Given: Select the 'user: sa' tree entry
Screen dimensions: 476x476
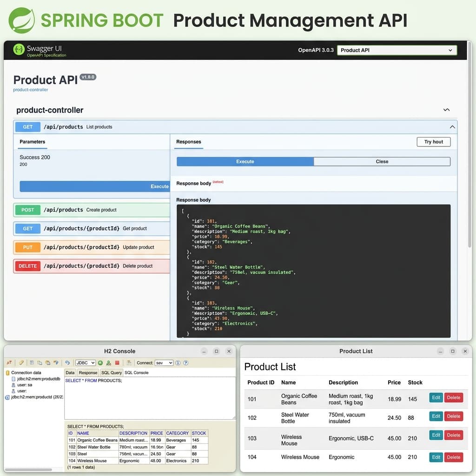Looking at the screenshot, I should [22, 385].
